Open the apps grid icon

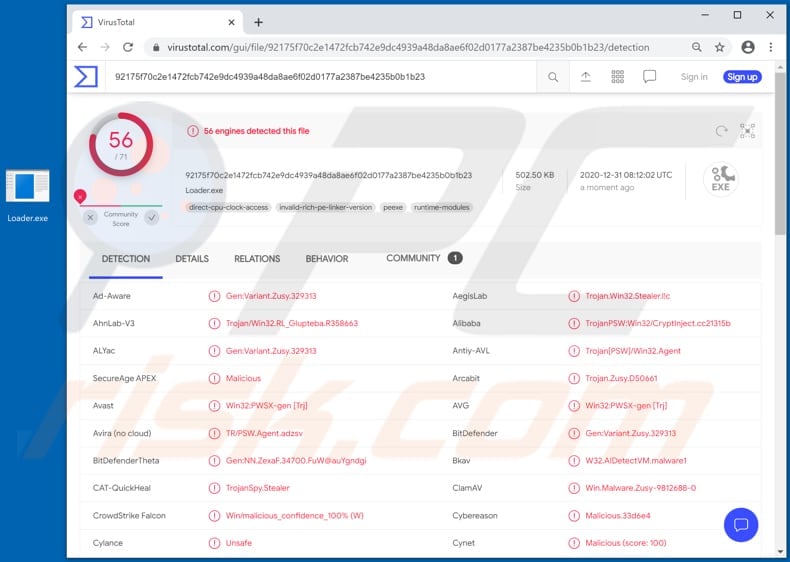pyautogui.click(x=618, y=77)
